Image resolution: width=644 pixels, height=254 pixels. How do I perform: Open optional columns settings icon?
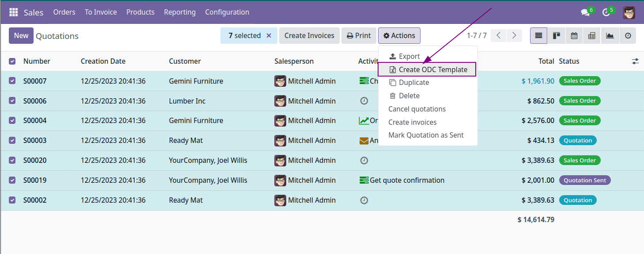635,62
